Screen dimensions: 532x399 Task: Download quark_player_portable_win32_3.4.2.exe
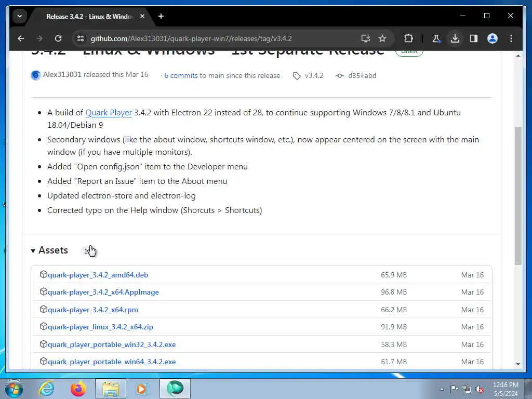click(112, 345)
